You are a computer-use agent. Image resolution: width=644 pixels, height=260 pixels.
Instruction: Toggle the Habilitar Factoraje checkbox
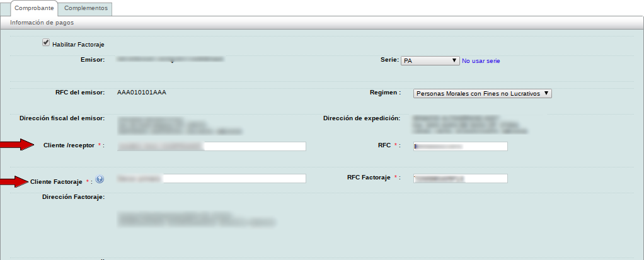(45, 43)
